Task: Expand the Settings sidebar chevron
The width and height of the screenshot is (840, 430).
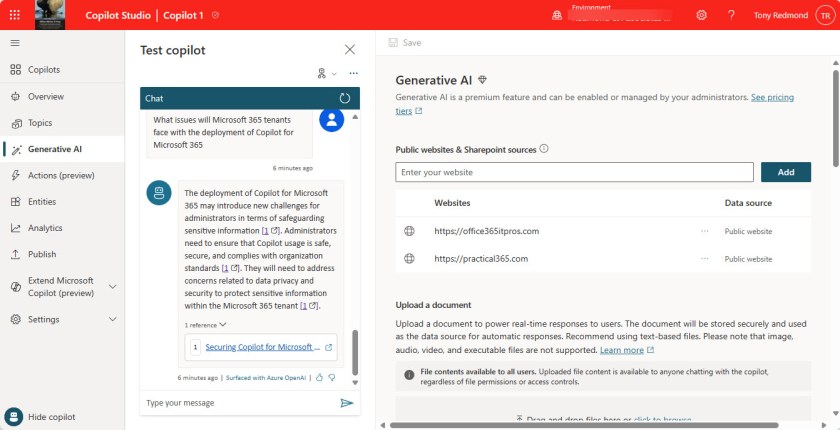Action: pyautogui.click(x=112, y=319)
